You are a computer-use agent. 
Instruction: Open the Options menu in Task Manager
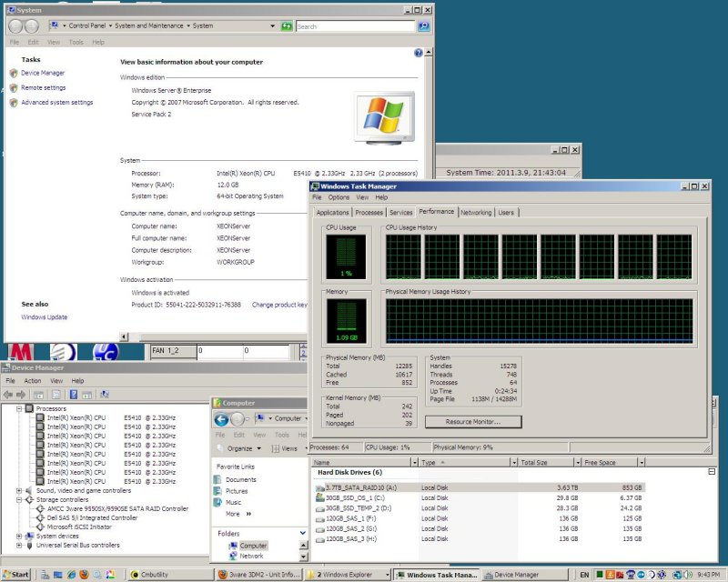coord(339,197)
